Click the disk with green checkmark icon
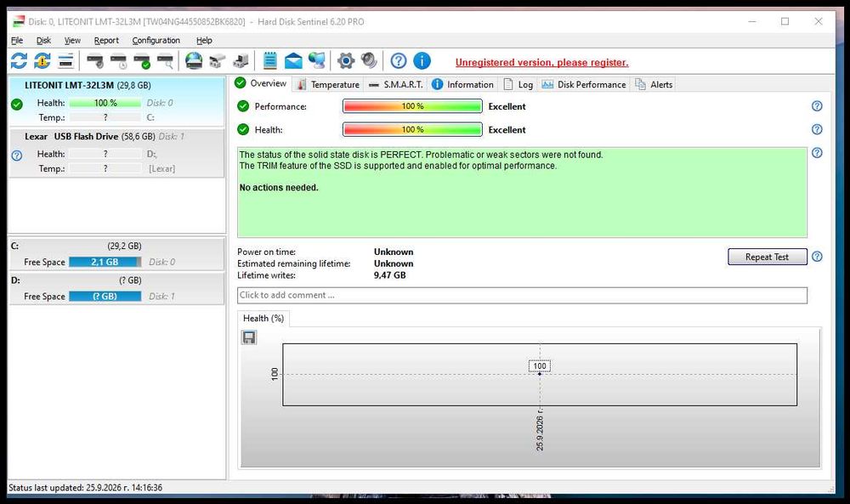Screen dimensions: 850x504 tap(142, 61)
